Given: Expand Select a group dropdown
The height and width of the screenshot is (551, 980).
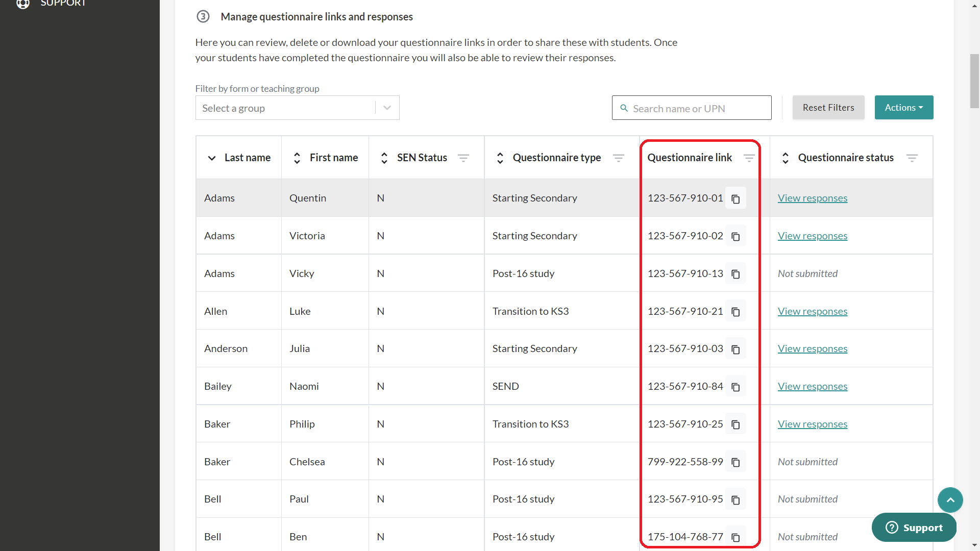Looking at the screenshot, I should click(387, 108).
